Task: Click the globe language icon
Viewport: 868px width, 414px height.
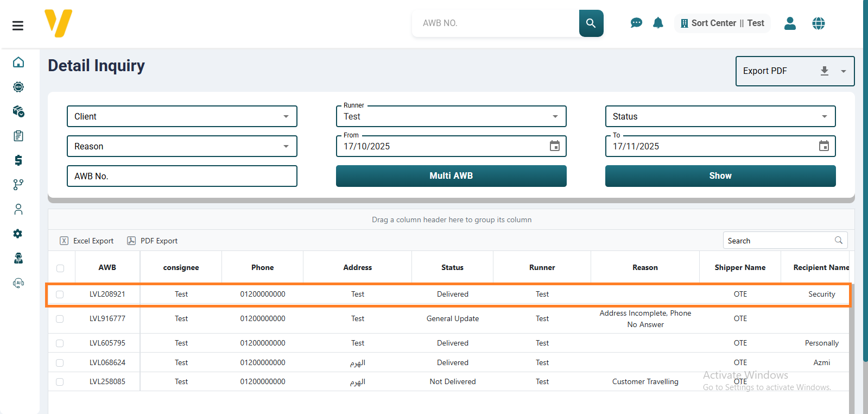Action: click(x=818, y=23)
